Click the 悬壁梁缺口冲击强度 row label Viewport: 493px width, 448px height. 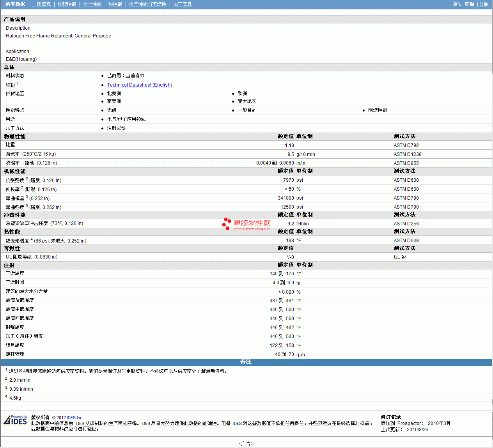pos(44,223)
